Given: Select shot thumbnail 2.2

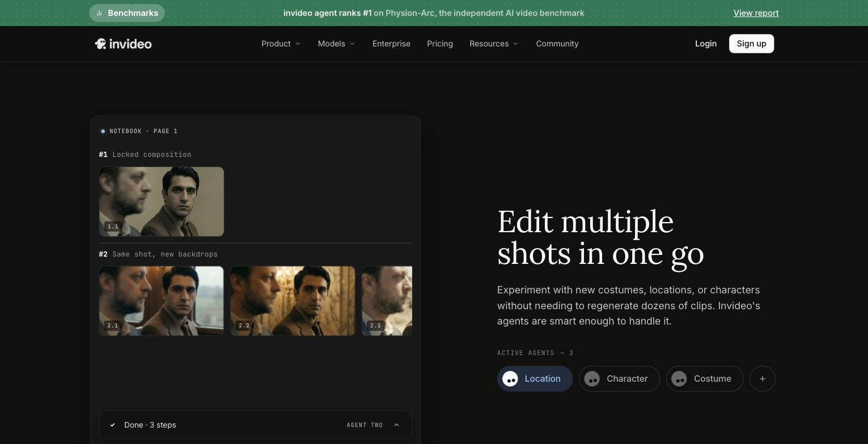Looking at the screenshot, I should coord(293,301).
